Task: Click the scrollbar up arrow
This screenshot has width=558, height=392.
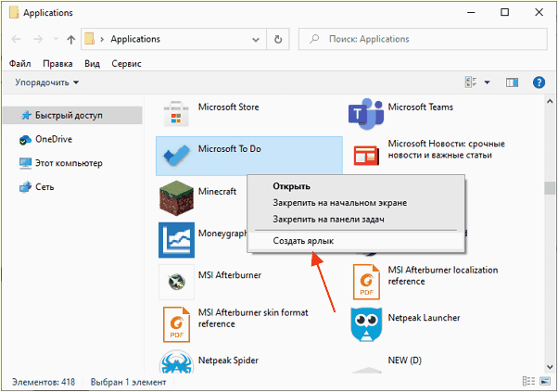Action: [x=550, y=102]
